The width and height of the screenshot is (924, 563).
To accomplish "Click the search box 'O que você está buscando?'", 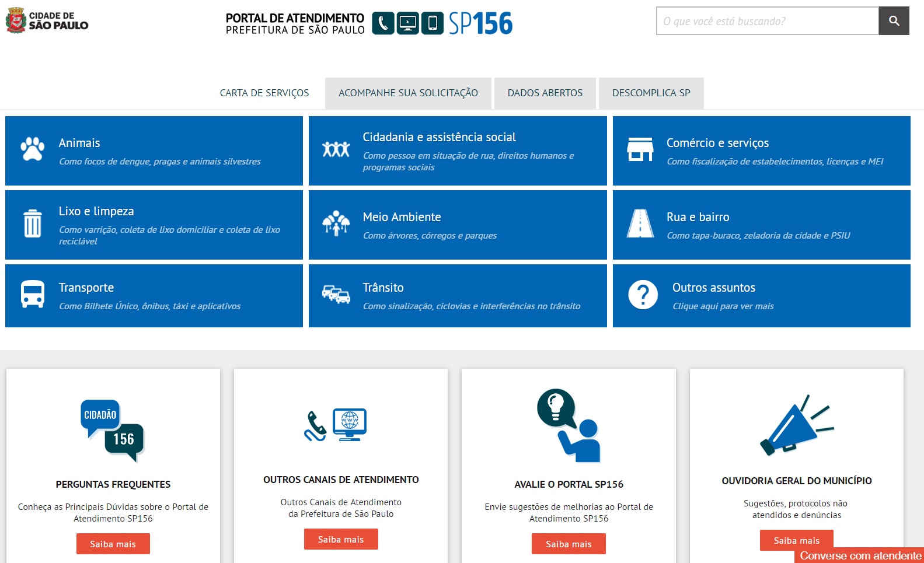I will pyautogui.click(x=768, y=21).
